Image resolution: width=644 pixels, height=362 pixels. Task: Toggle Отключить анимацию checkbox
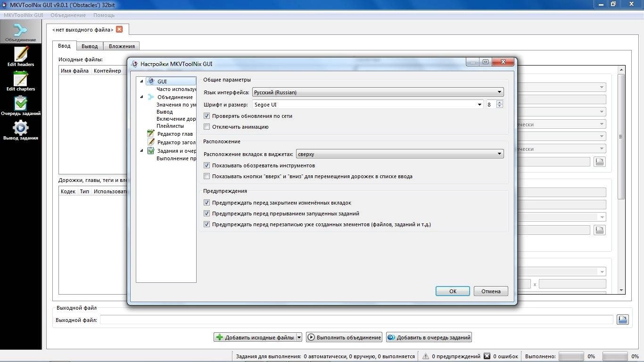[x=206, y=127]
